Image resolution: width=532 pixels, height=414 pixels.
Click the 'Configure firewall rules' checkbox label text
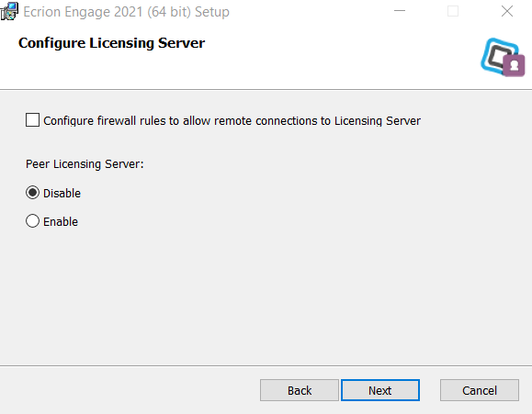(232, 120)
